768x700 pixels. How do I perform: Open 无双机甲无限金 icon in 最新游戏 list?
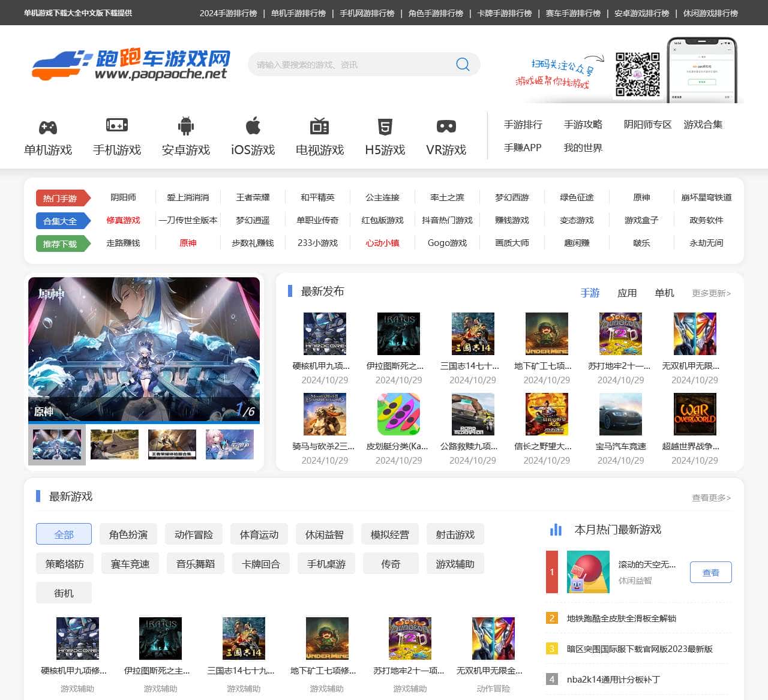click(x=493, y=638)
